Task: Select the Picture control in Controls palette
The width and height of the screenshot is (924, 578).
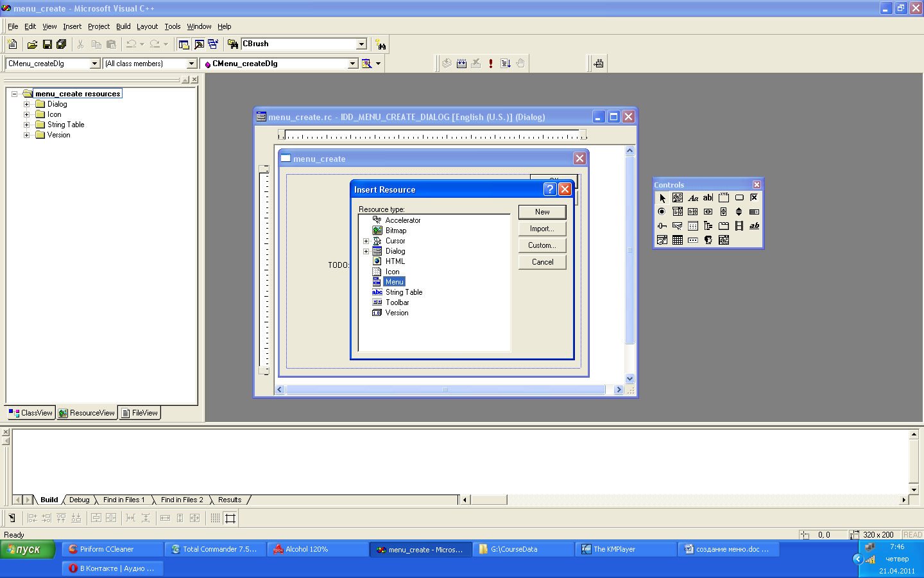Action: pyautogui.click(x=678, y=198)
